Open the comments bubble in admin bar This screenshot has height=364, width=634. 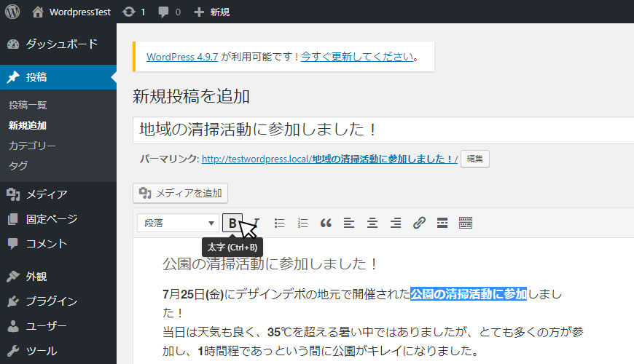tap(169, 12)
